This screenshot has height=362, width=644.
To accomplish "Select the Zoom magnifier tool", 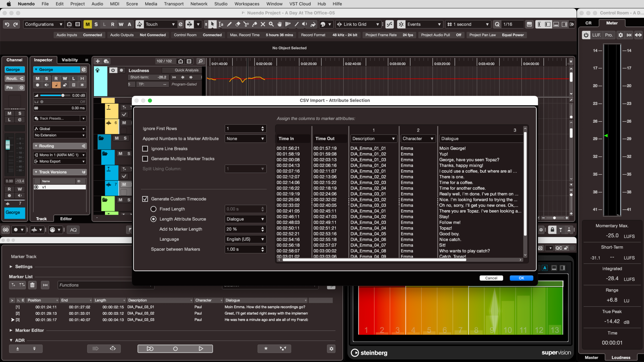I will 271,24.
